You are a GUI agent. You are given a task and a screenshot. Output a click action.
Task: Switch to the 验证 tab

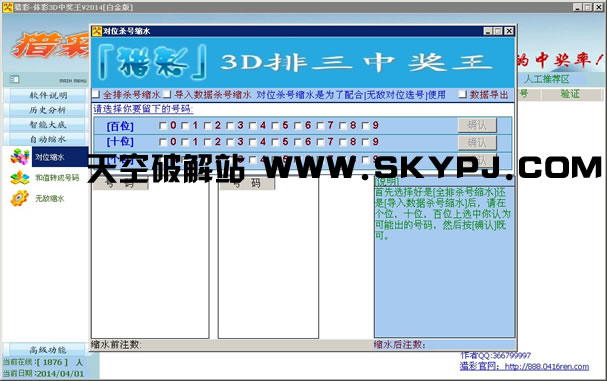[x=570, y=94]
